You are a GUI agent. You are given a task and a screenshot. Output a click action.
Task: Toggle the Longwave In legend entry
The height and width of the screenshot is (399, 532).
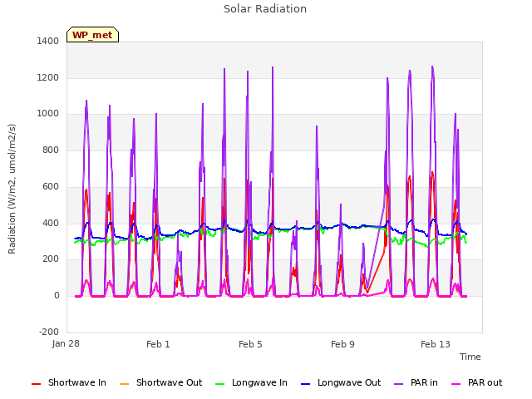251,382
